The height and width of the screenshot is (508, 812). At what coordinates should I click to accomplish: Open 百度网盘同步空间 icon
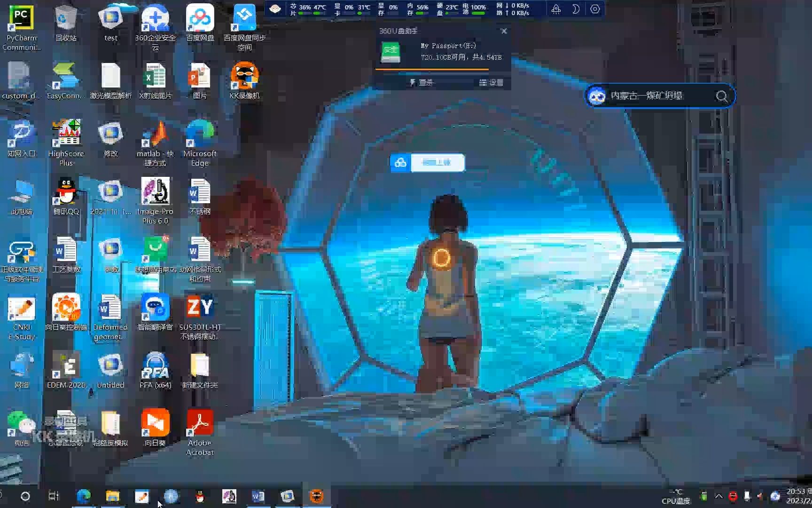tap(244, 27)
